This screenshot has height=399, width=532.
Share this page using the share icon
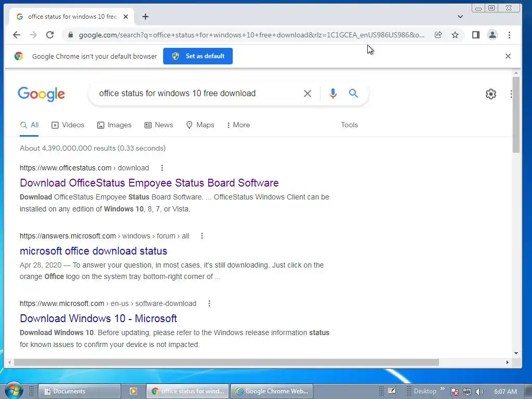click(x=438, y=35)
